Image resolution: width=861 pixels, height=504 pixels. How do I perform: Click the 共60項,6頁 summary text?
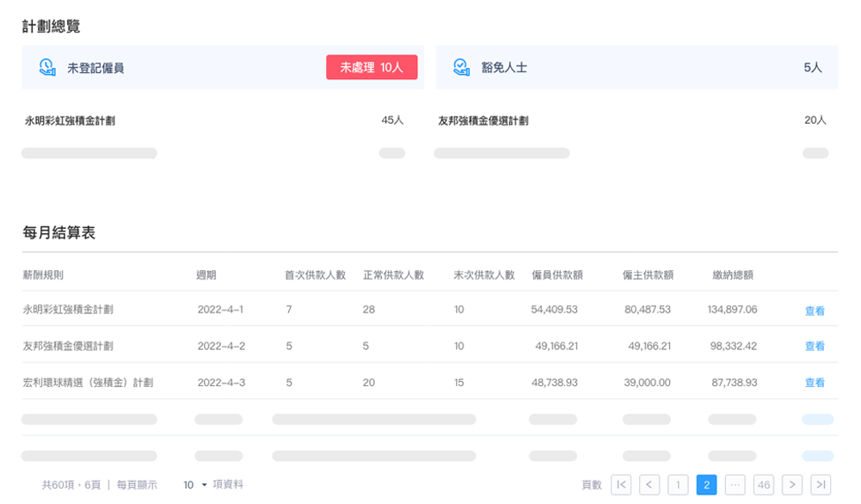(71, 485)
